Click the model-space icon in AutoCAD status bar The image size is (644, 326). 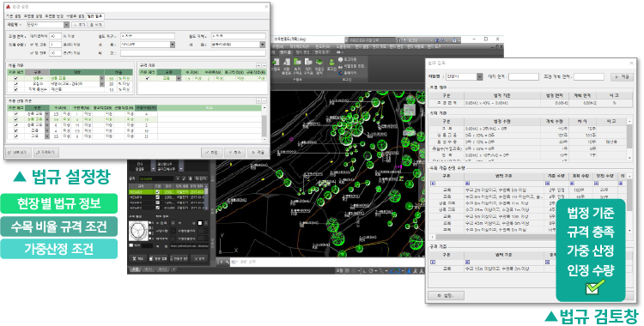(339, 270)
